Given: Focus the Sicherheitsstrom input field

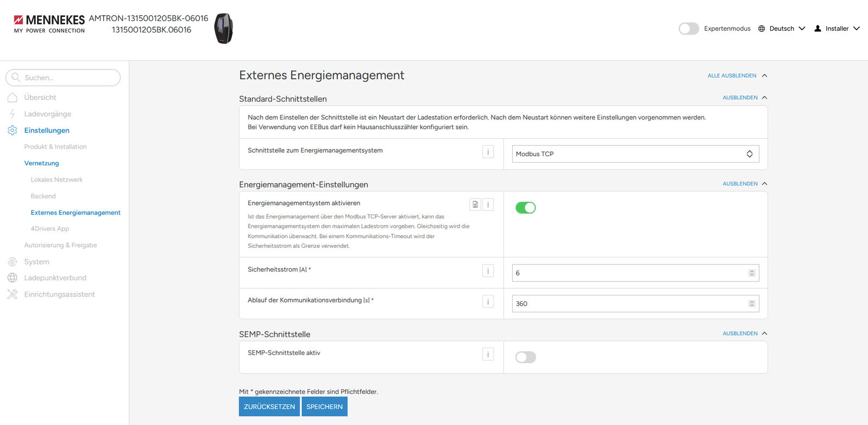Looking at the screenshot, I should coord(635,273).
